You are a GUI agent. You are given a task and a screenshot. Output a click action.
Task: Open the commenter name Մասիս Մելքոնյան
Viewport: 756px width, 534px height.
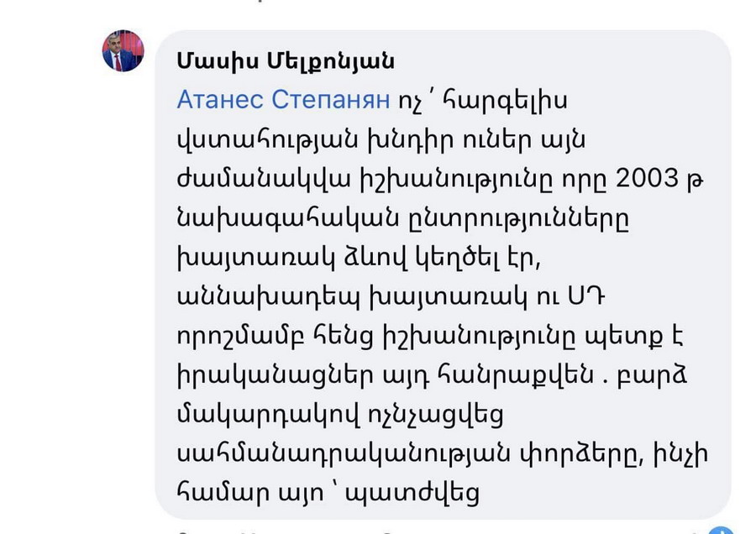coord(286,61)
